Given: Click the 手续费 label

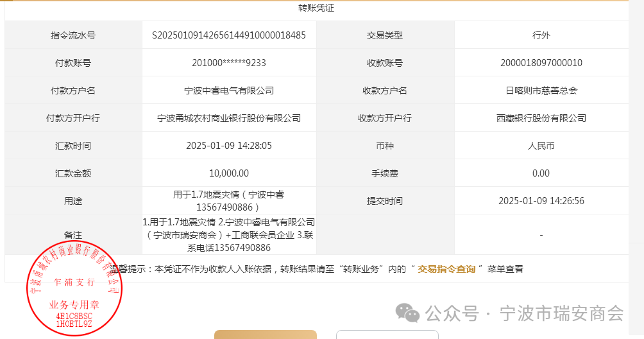Looking at the screenshot, I should [385, 173].
